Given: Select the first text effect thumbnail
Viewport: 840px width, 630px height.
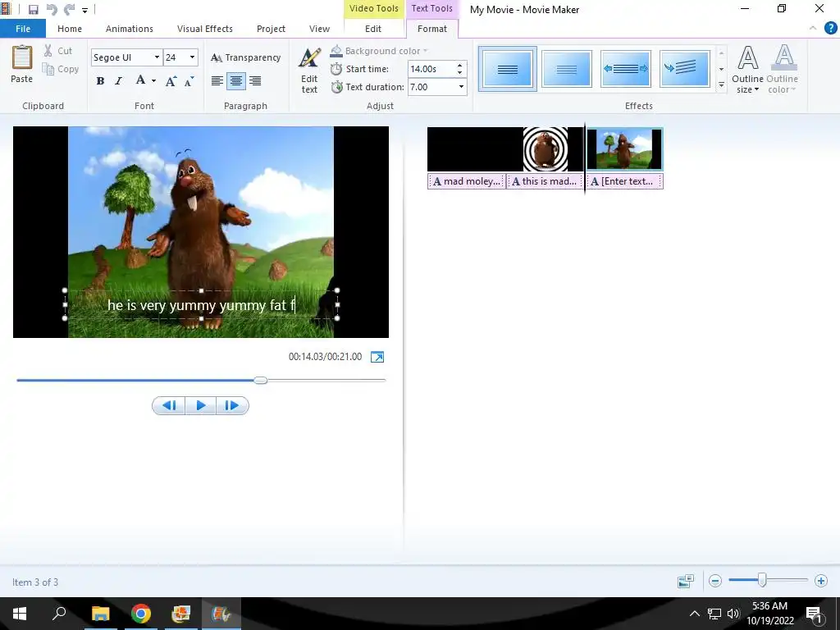Looking at the screenshot, I should point(507,69).
